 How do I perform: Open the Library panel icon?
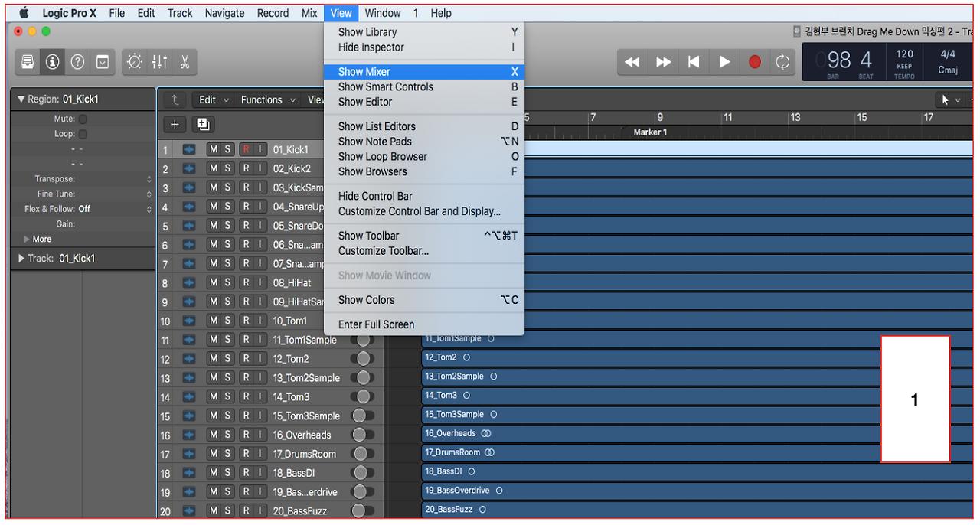(x=28, y=62)
